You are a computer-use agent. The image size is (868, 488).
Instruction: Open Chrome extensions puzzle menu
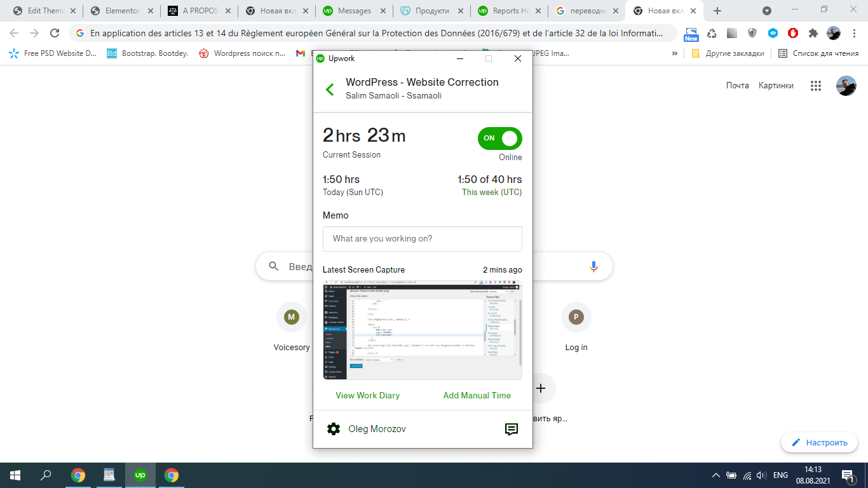tap(813, 34)
